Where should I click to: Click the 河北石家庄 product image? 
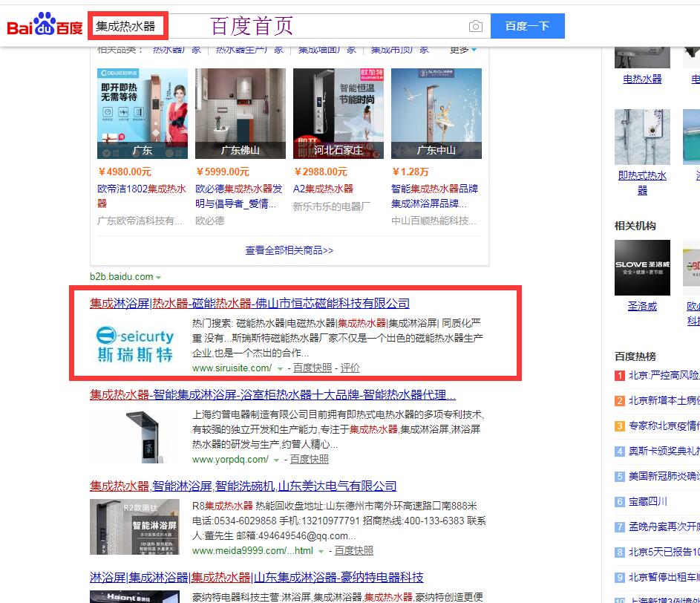[338, 113]
